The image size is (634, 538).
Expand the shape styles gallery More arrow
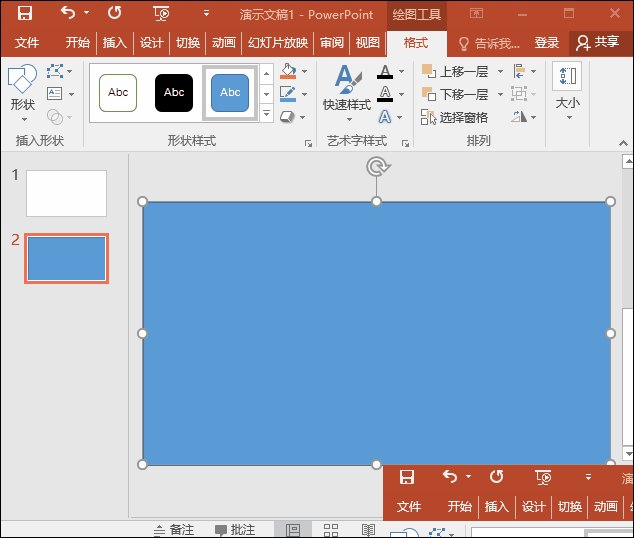pyautogui.click(x=267, y=116)
